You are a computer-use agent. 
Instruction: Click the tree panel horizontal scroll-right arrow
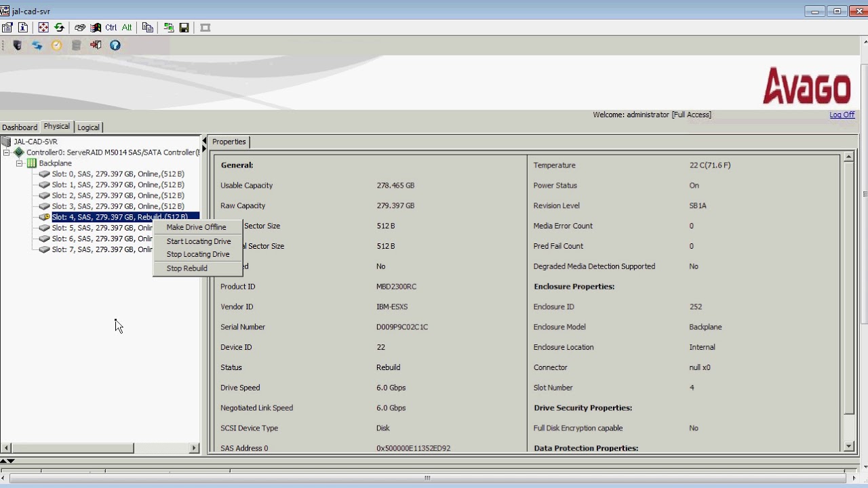point(194,448)
